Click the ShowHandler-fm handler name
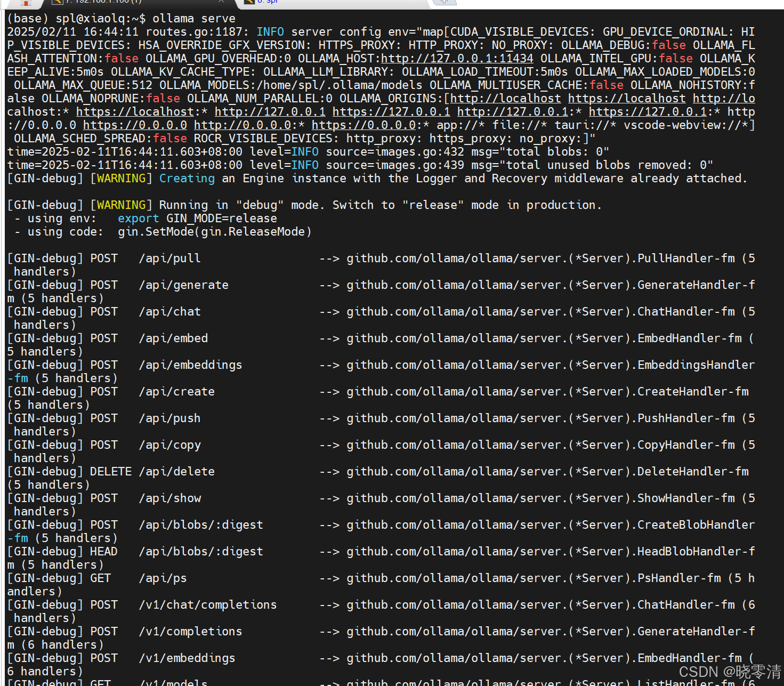This screenshot has height=686, width=784. [x=686, y=498]
